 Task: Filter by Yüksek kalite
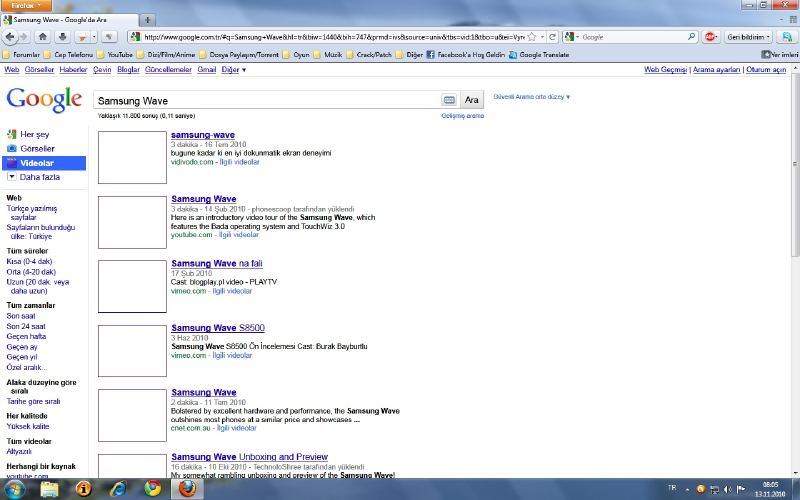[x=28, y=426]
